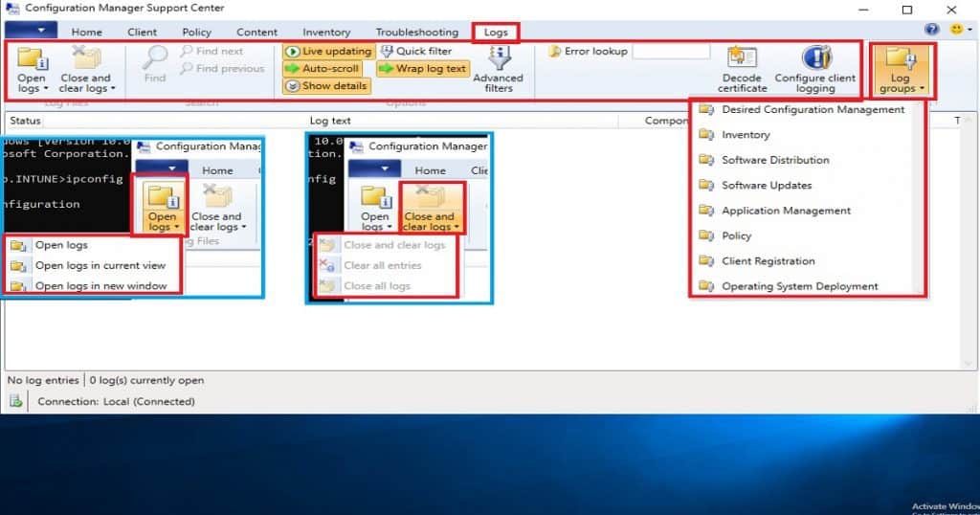This screenshot has height=515, width=980.
Task: Switch to the Home tab in main window
Action: click(86, 32)
